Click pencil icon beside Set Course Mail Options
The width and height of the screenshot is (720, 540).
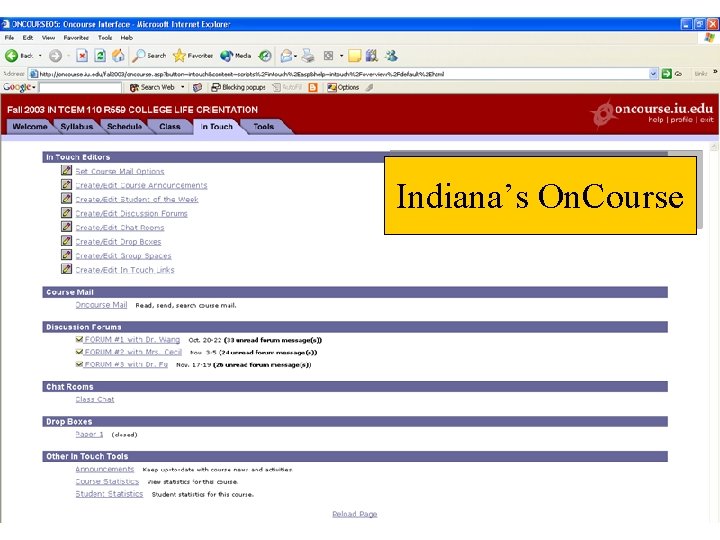[67, 170]
